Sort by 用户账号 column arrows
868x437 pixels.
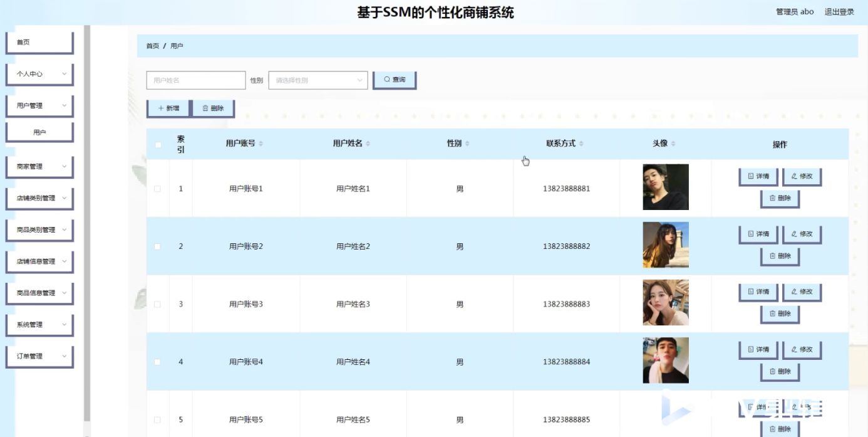point(261,144)
